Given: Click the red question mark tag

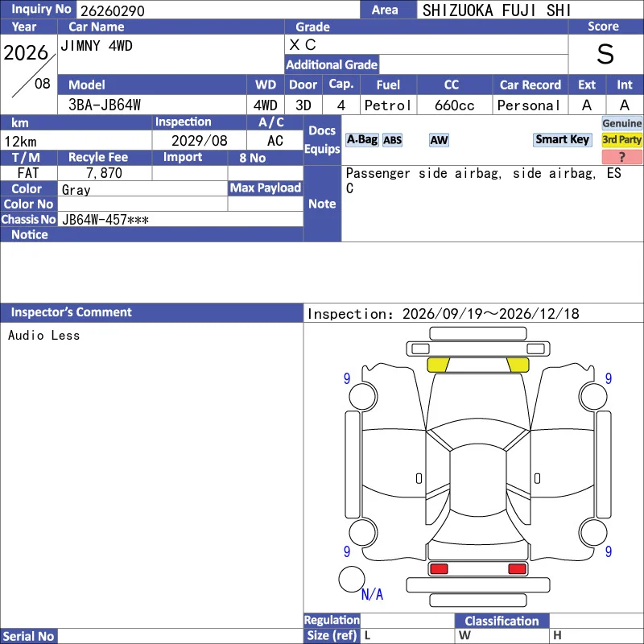Looking at the screenshot, I should (x=621, y=157).
